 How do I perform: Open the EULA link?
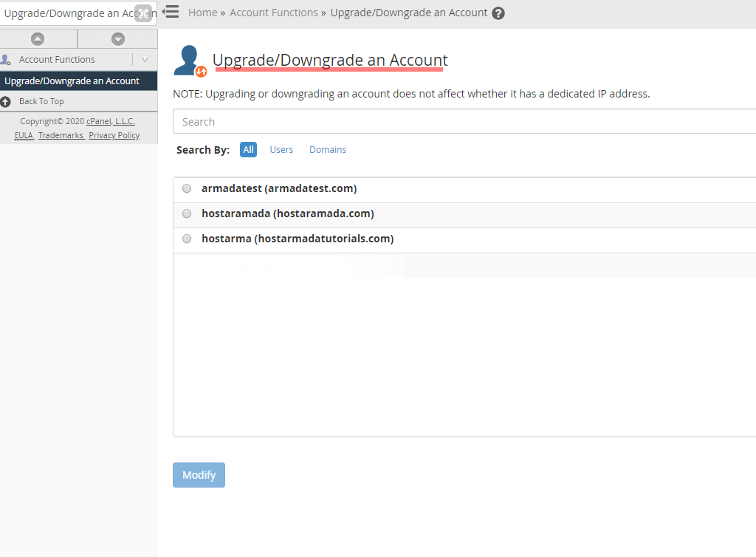24,135
